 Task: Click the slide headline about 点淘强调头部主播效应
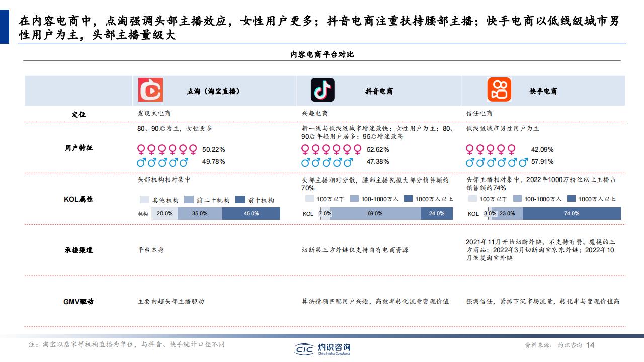coord(319,28)
